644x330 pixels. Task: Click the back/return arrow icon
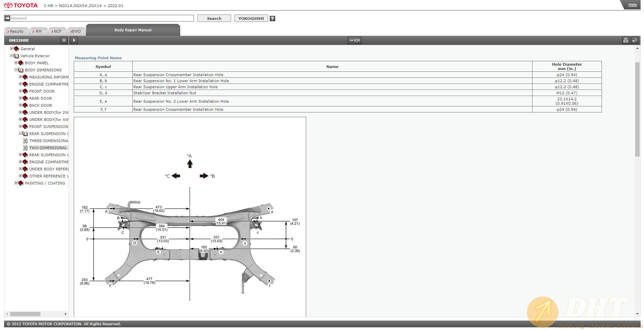(634, 40)
